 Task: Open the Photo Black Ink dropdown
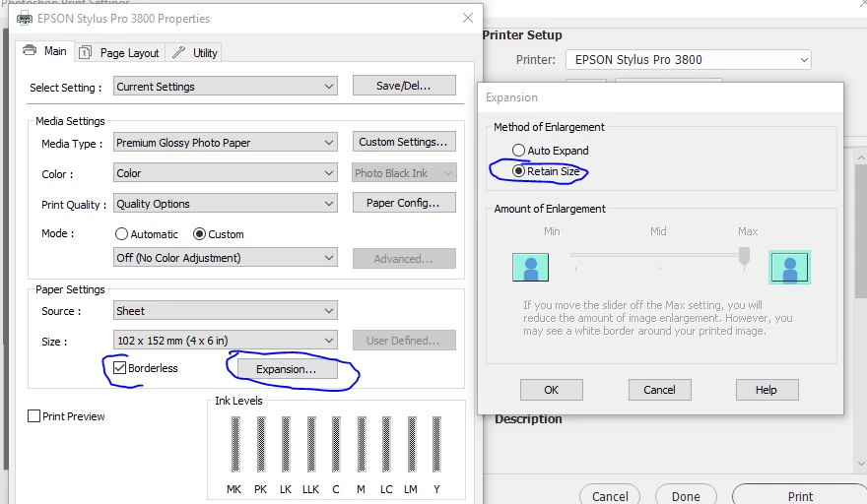pyautogui.click(x=404, y=173)
